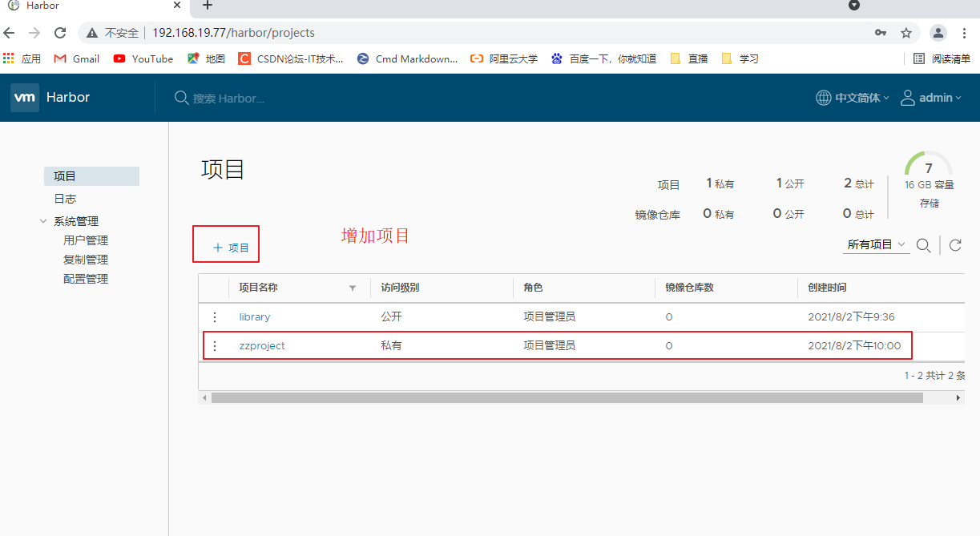The width and height of the screenshot is (980, 536).
Task: Open the Chrome three-dot menu
Action: click(x=963, y=33)
